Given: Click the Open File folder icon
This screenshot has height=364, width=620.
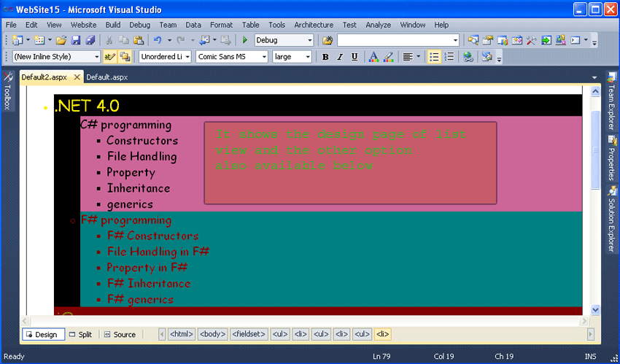Looking at the screenshot, I should (61, 40).
